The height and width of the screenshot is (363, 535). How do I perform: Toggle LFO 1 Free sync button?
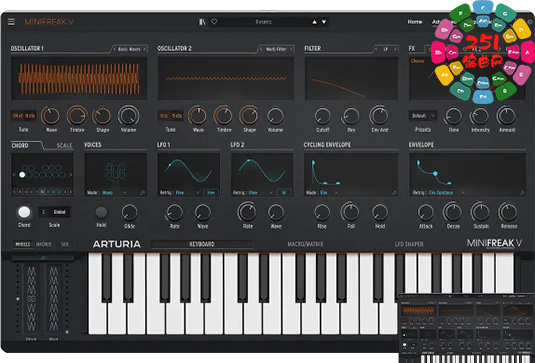click(211, 193)
